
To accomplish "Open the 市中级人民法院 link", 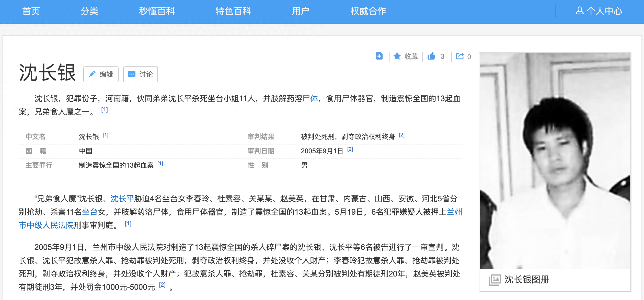I will click(x=46, y=225).
